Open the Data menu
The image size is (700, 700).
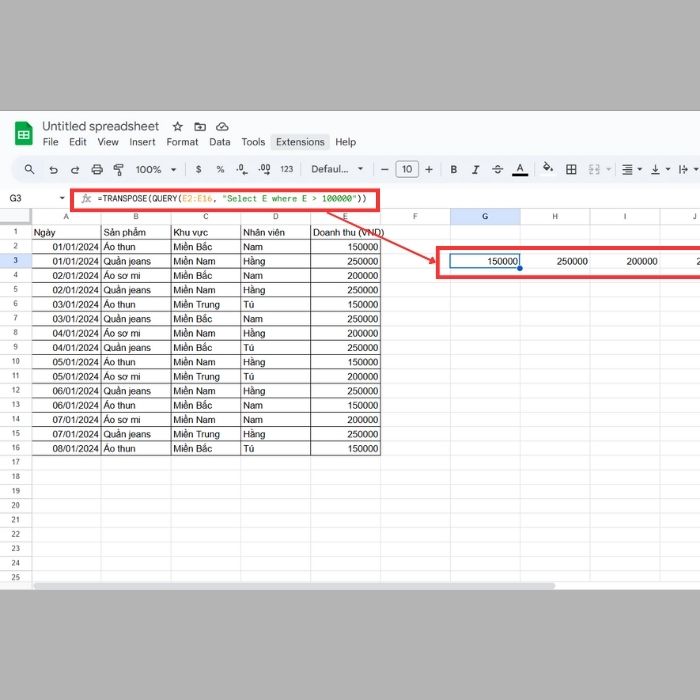pos(220,142)
